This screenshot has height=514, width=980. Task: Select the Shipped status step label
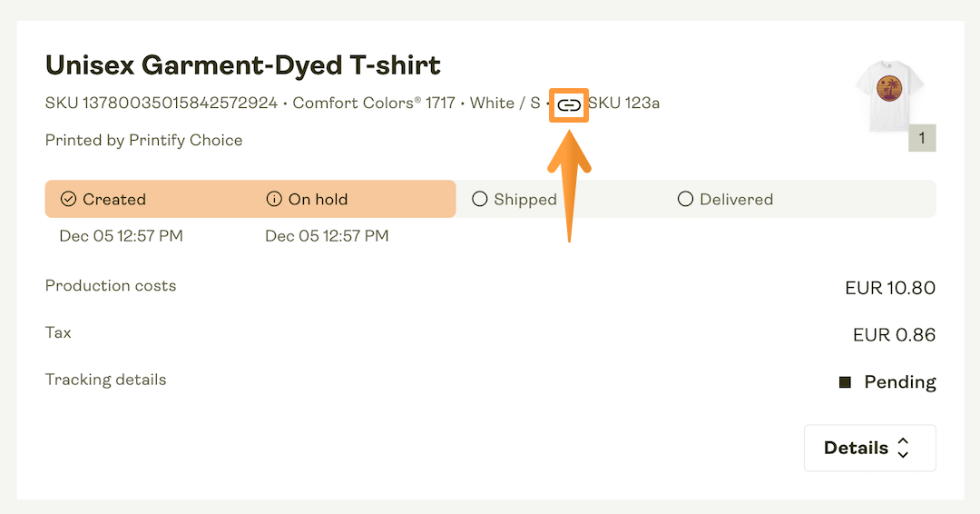pos(525,200)
